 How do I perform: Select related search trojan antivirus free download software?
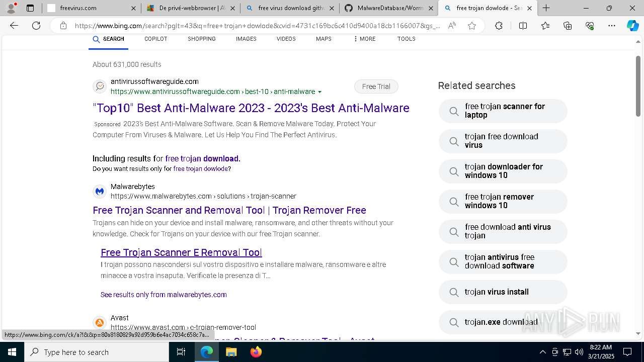503,261
